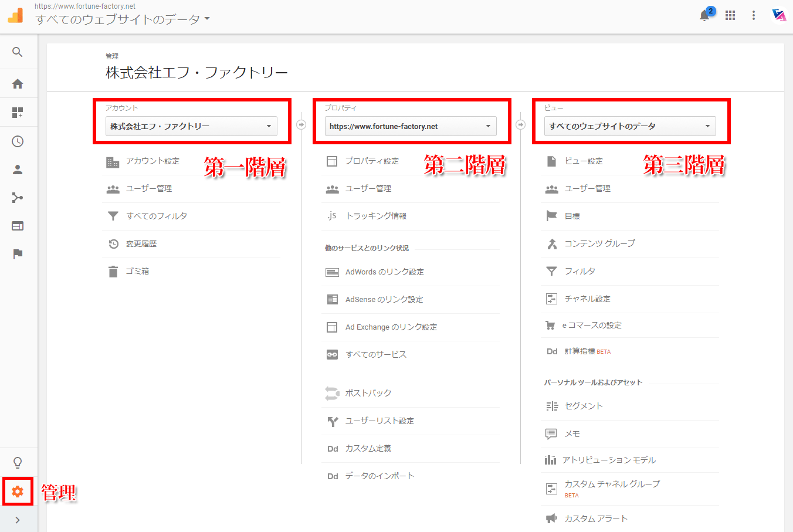Go to Home via house icon
Image resolution: width=793 pixels, height=532 pixels.
click(18, 84)
